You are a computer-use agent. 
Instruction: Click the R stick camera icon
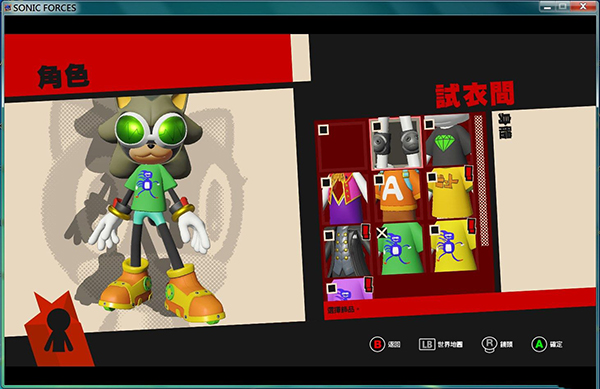tap(489, 344)
